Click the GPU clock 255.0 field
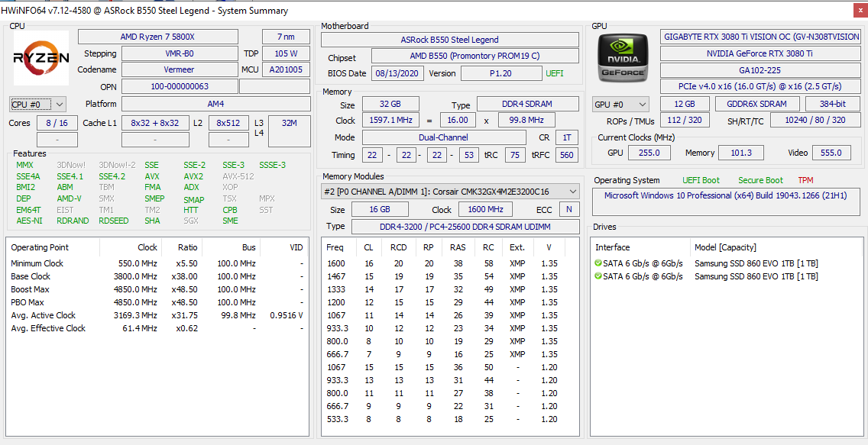868x445 pixels. point(649,153)
